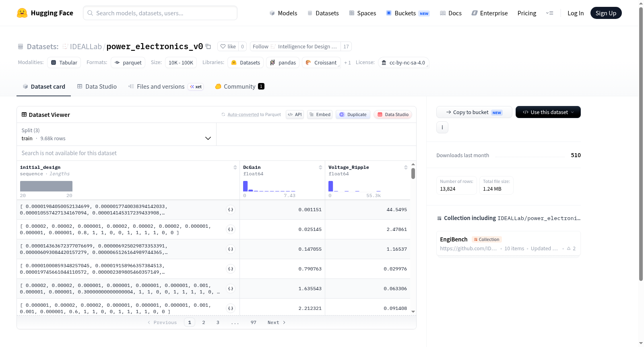The height and width of the screenshot is (347, 644).
Task: Switch to the Dataset card tab
Action: tap(44, 87)
